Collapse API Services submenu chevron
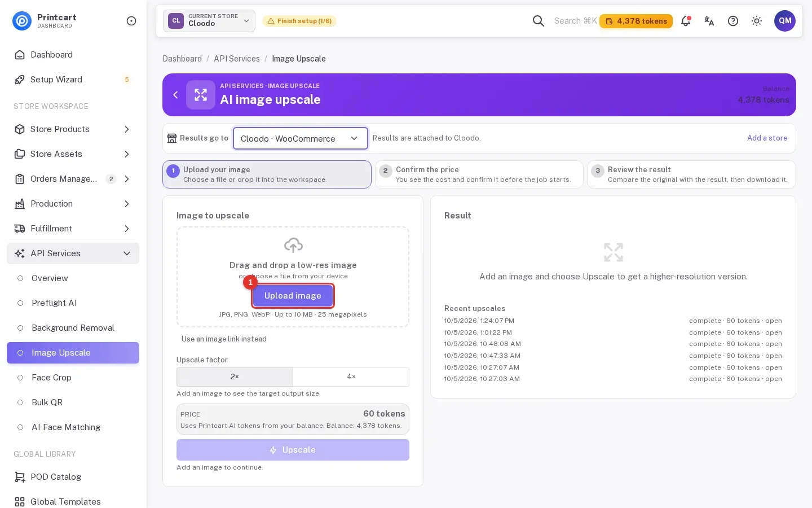 [127, 253]
